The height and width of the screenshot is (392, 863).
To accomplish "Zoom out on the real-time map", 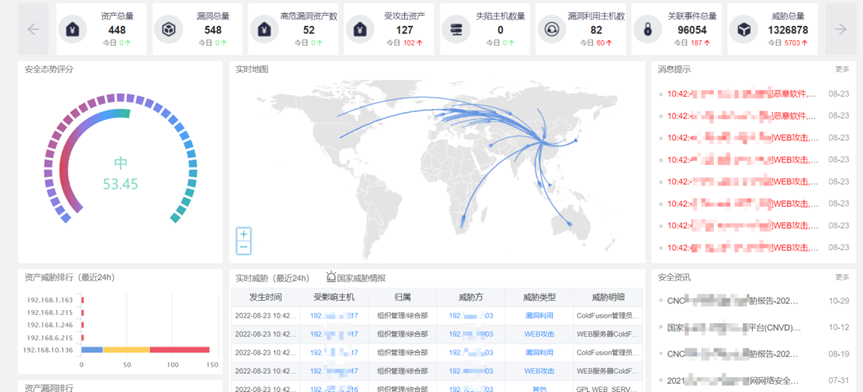I will 244,247.
